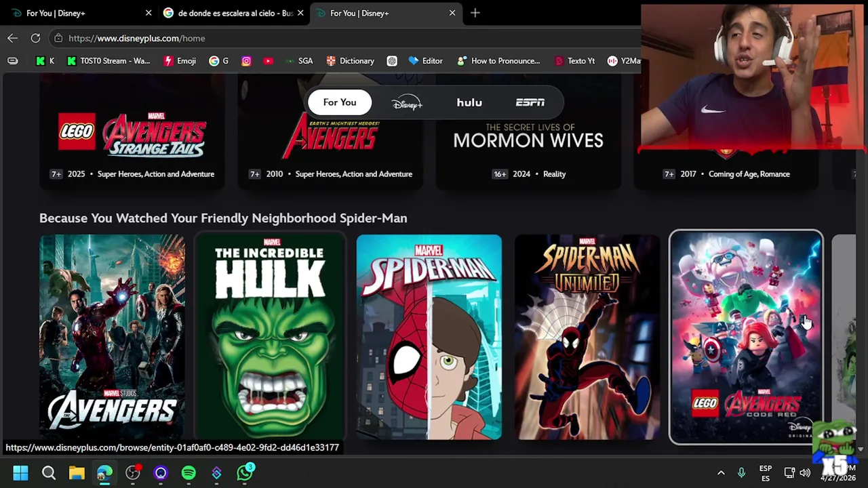Open LEGO Avengers Strange Tails card
This screenshot has width=868, height=488.
tap(132, 132)
